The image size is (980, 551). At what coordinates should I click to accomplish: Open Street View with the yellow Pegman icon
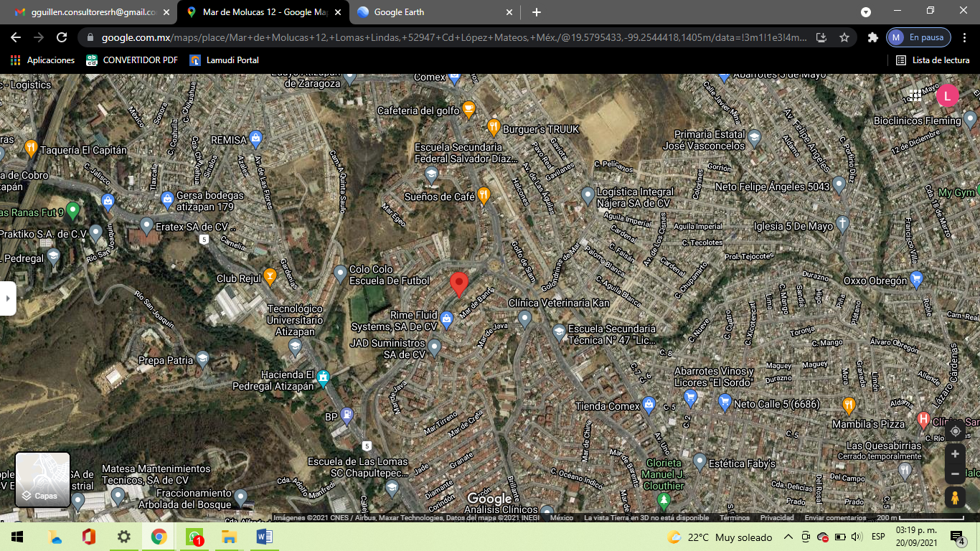click(955, 497)
